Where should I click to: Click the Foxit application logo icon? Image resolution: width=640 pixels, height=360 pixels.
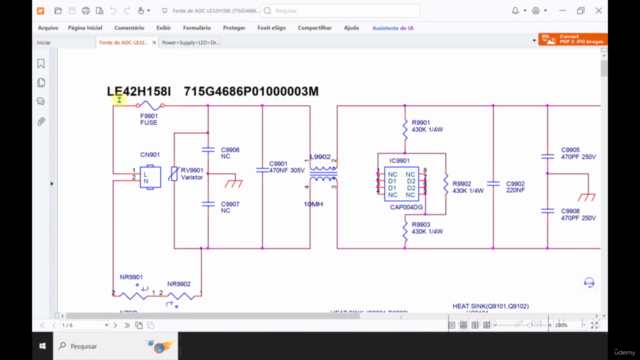pyautogui.click(x=40, y=11)
